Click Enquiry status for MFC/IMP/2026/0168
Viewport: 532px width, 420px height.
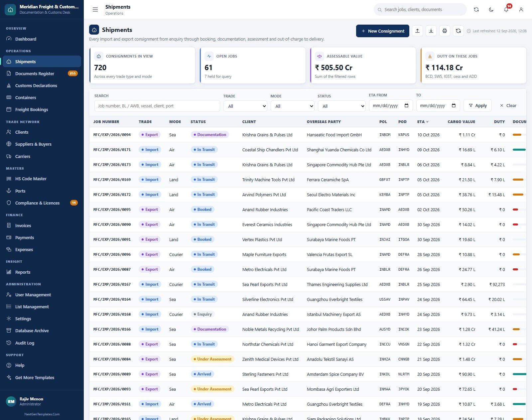pyautogui.click(x=202, y=314)
